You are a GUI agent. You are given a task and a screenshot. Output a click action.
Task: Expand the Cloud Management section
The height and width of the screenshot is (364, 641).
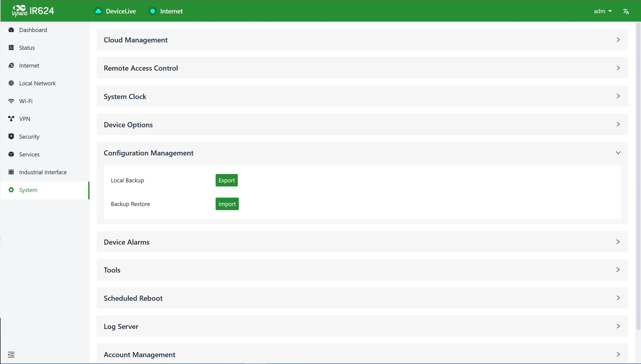tap(362, 40)
